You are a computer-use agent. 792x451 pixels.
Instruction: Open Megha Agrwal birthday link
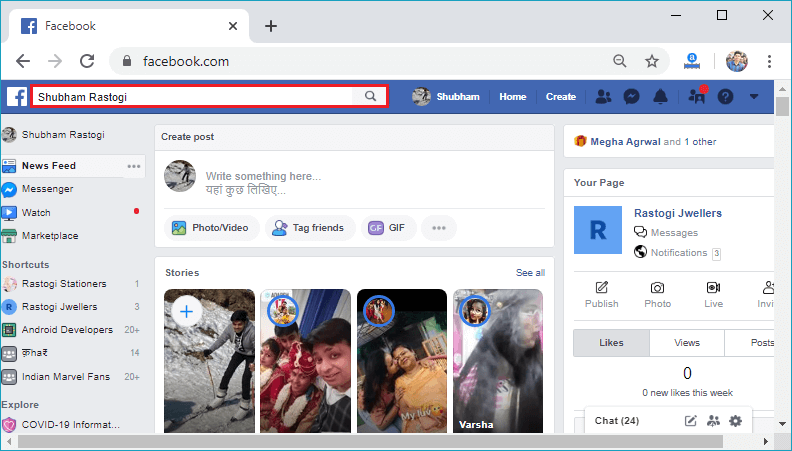[x=625, y=142]
